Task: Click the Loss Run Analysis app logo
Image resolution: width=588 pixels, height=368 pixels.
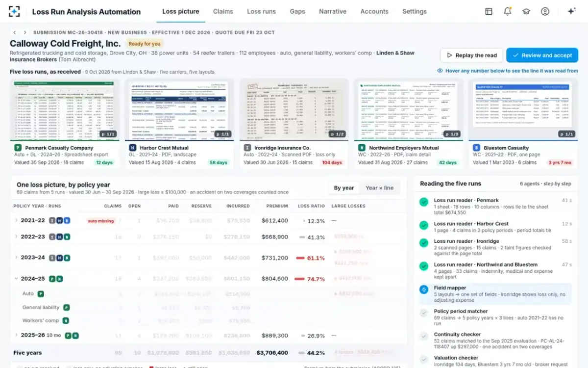Action: coord(14,11)
